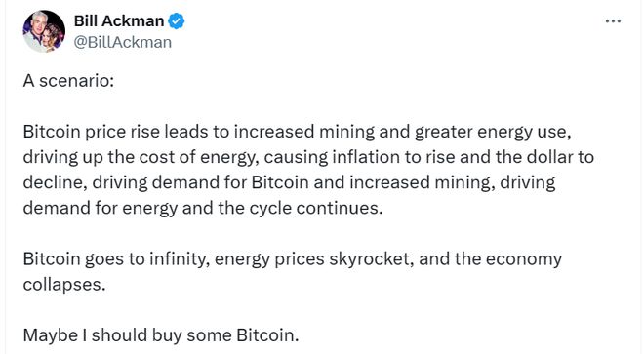Click the Bill Ackman display name

(x=119, y=20)
